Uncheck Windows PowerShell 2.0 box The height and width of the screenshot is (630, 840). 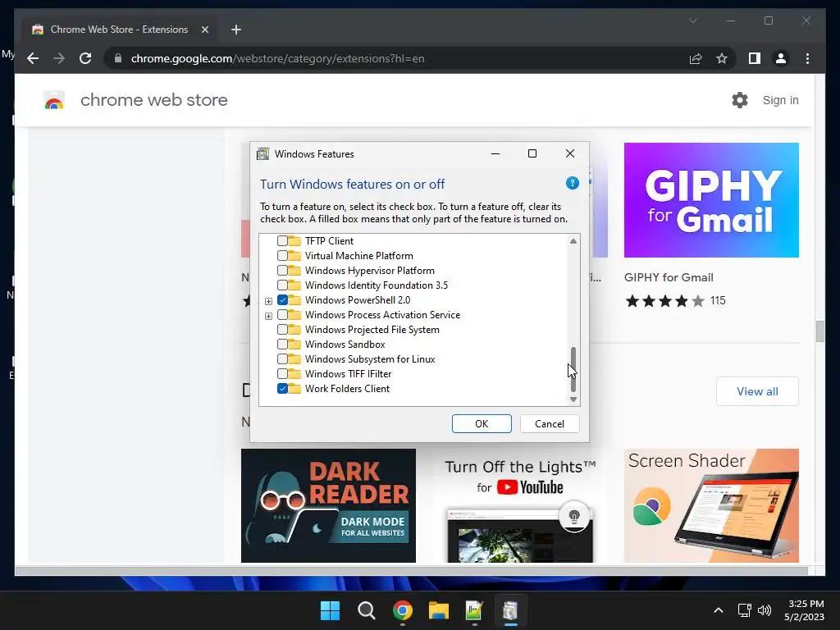click(x=282, y=300)
